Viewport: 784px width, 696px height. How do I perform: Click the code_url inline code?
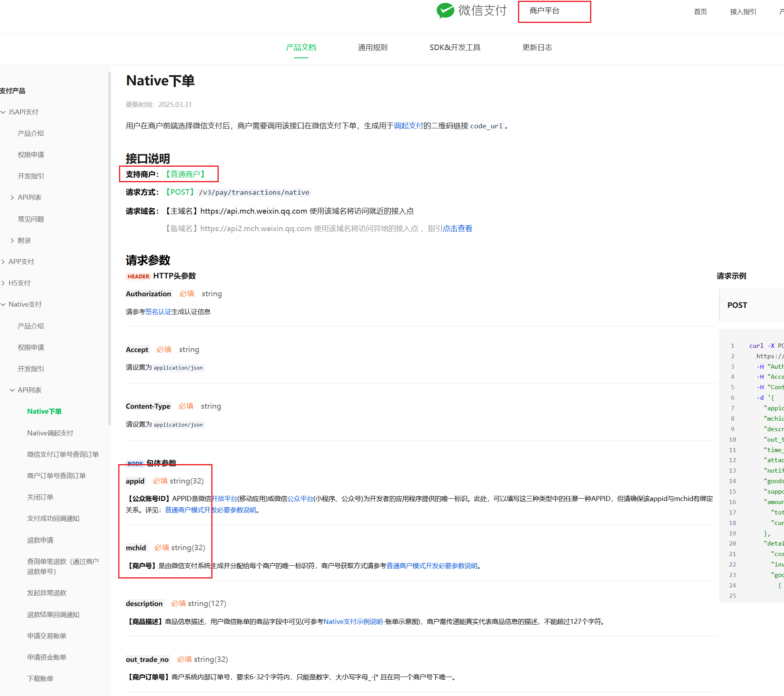tap(486, 126)
